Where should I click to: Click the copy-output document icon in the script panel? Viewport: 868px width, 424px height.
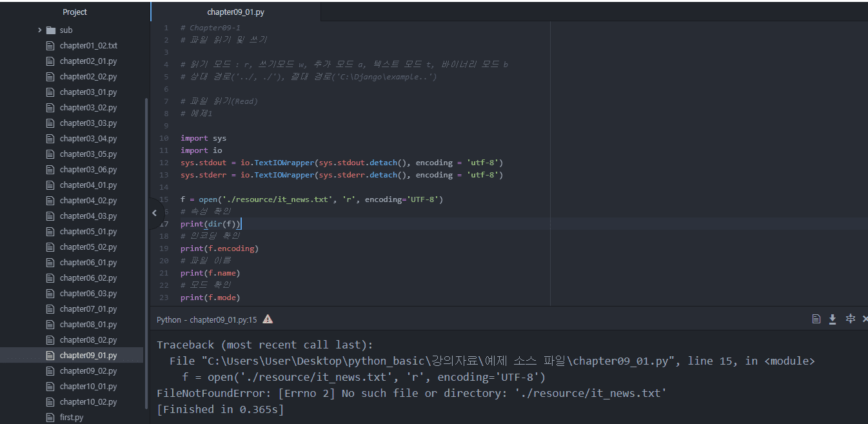click(x=816, y=319)
